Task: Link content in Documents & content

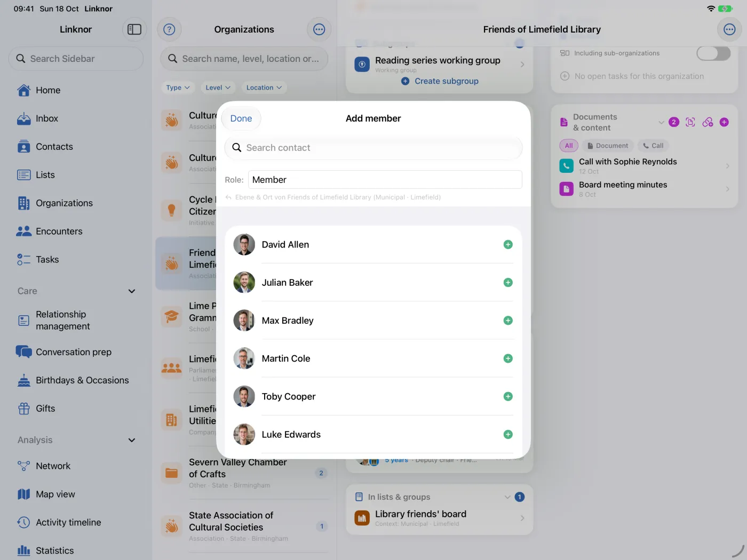Action: coord(708,122)
